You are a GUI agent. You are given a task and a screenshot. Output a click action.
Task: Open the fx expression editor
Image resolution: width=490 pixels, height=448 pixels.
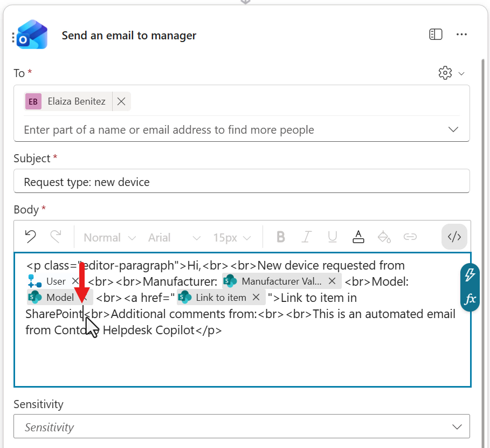coord(470,299)
